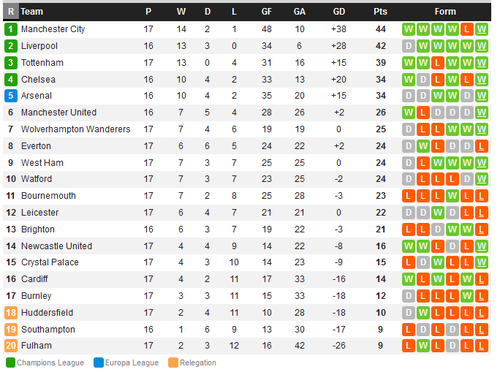Sort table by Pts column header
This screenshot has height=372, width=500.
(x=380, y=12)
